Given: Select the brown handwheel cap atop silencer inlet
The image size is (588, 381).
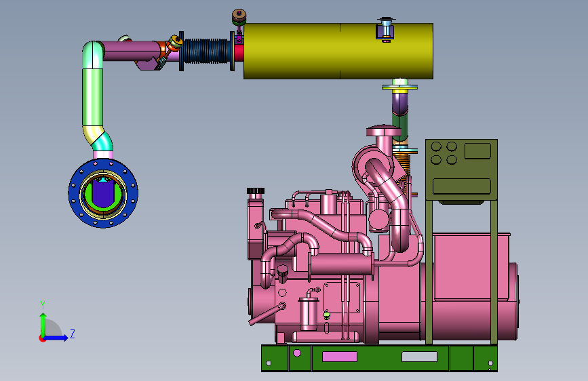Looking at the screenshot, I should point(239,16).
